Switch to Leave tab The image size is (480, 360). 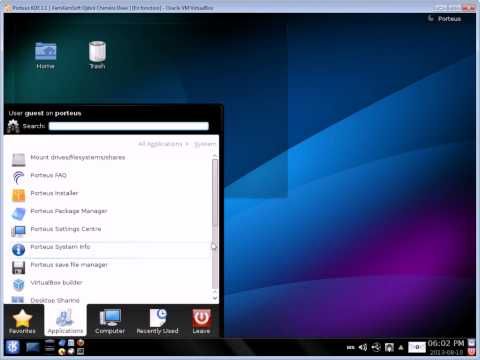pos(201,321)
